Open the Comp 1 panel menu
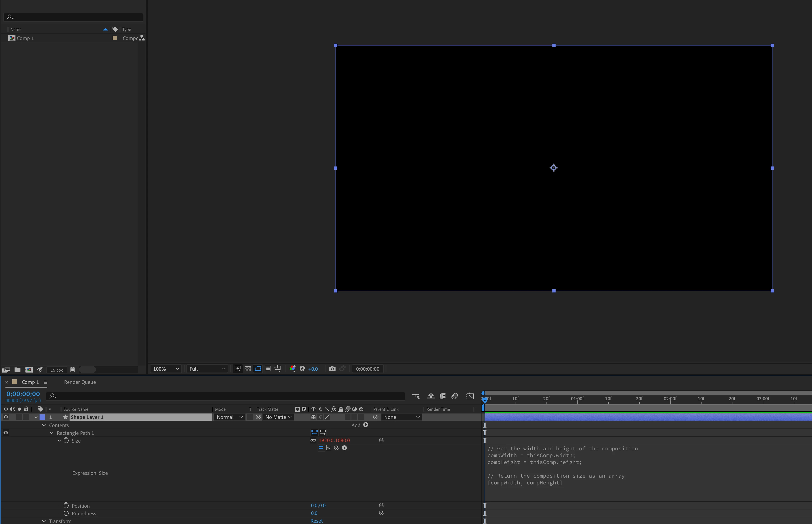 pyautogui.click(x=45, y=382)
